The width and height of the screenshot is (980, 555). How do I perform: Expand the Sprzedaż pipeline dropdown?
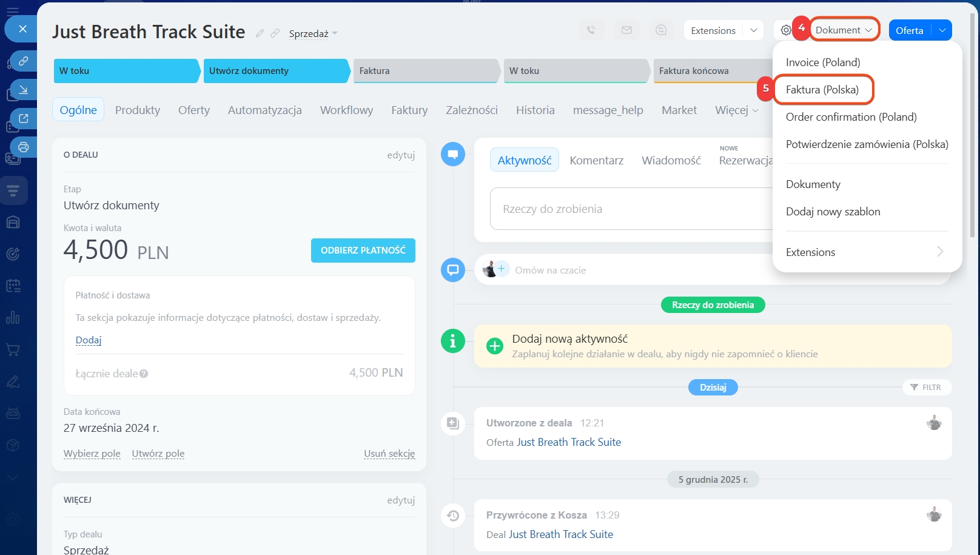313,34
